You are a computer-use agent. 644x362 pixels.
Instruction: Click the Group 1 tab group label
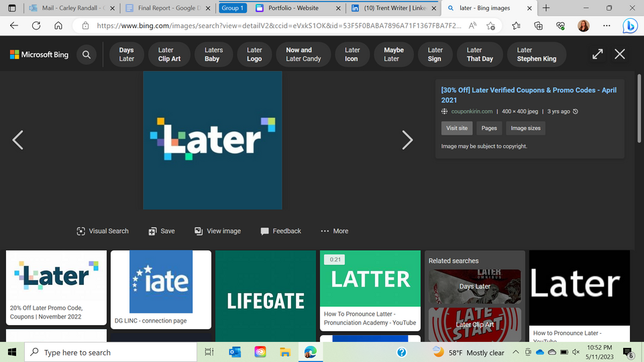point(233,8)
